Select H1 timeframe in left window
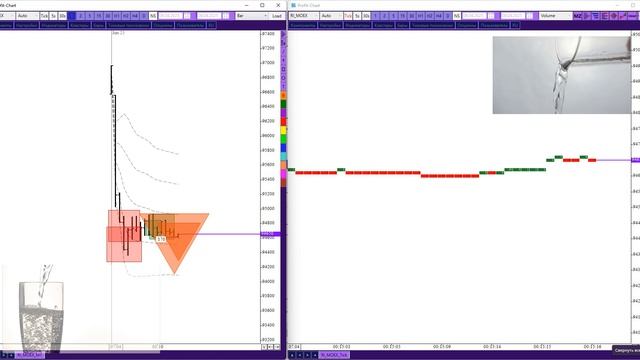Image resolution: width=640 pixels, height=360 pixels. pyautogui.click(x=116, y=16)
